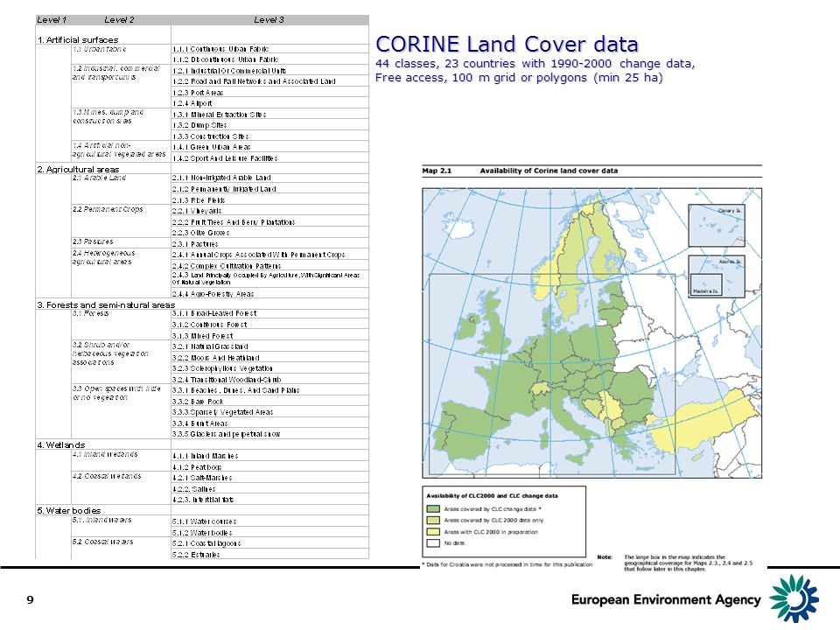Click the '2. Agricultural areas' row
Image resolution: width=840 pixels, height=630 pixels.
pyautogui.click(x=78, y=169)
